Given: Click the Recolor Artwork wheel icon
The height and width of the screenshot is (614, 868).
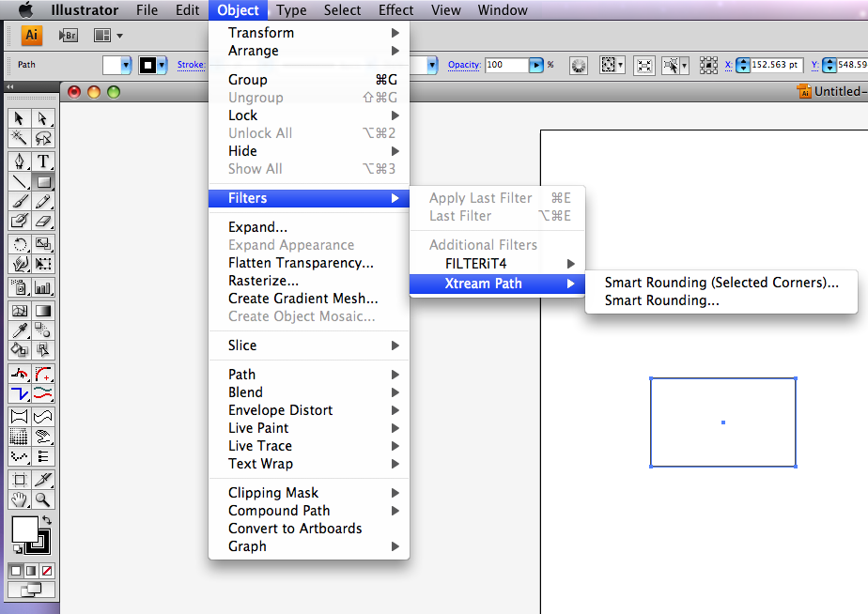Looking at the screenshot, I should (x=579, y=66).
